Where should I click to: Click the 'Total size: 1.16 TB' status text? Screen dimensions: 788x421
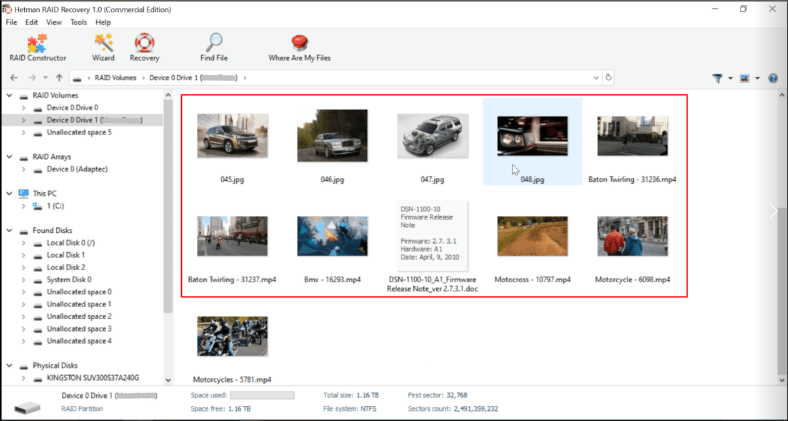[x=351, y=395]
